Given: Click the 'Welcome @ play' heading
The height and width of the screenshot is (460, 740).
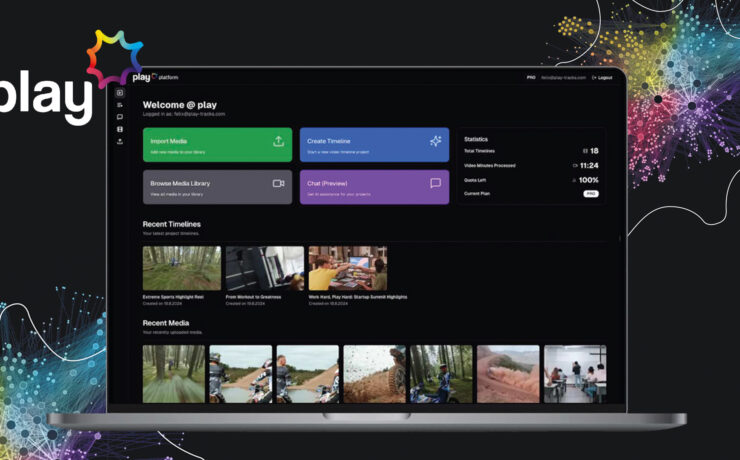Looking at the screenshot, I should point(180,105).
